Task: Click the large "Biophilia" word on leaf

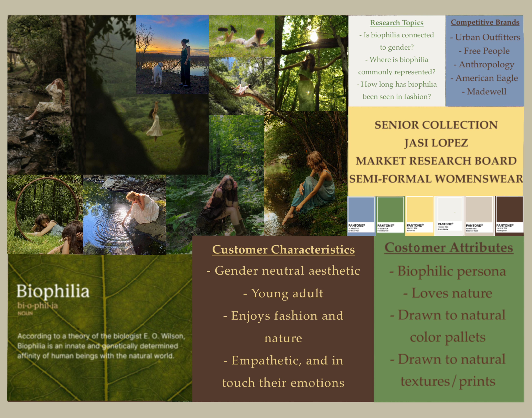Action: point(53,292)
